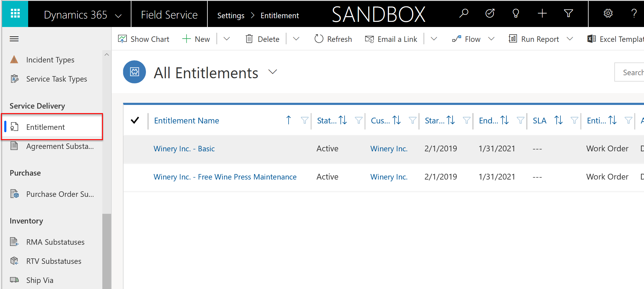This screenshot has height=289, width=644.
Task: Expand the Run Report dropdown chevron
Action: (x=570, y=39)
